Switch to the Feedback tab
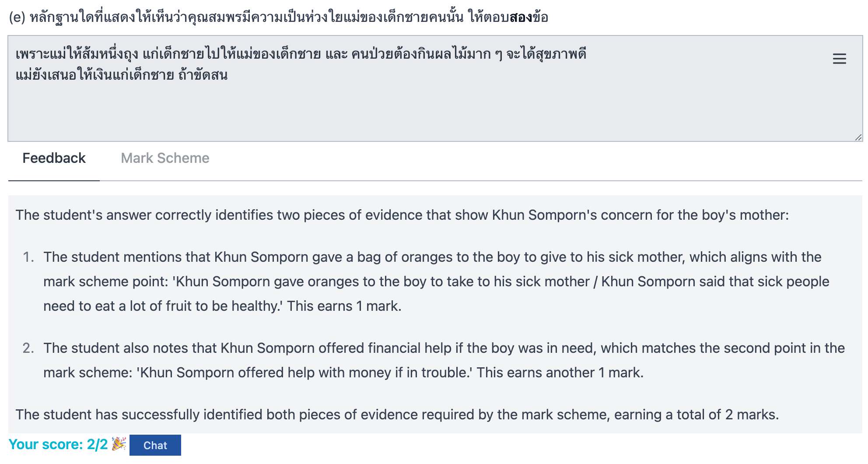 (x=54, y=158)
